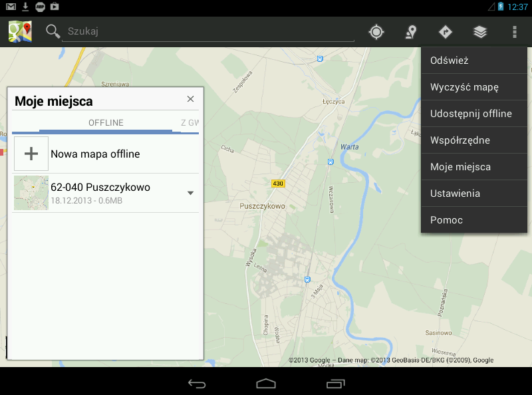Tap Android recent apps button
532x395 pixels.
[x=335, y=384]
